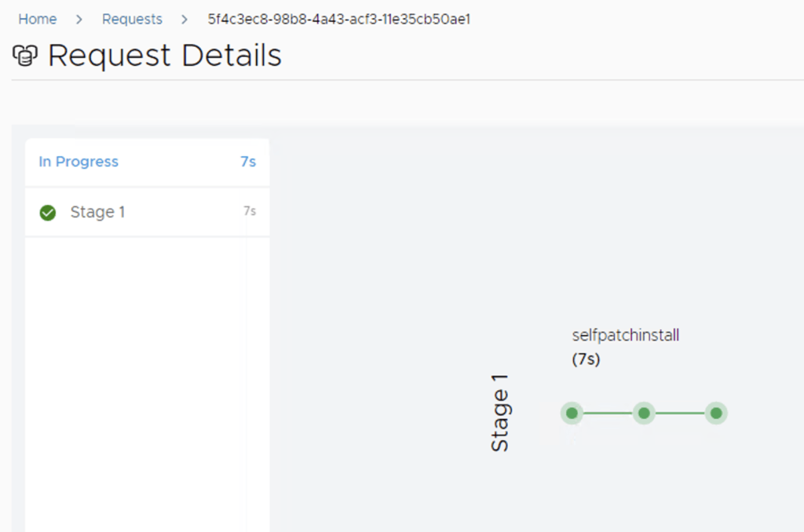Click the vertical Stage 1 diagram label
Screen dimensions: 804x532
(x=500, y=413)
